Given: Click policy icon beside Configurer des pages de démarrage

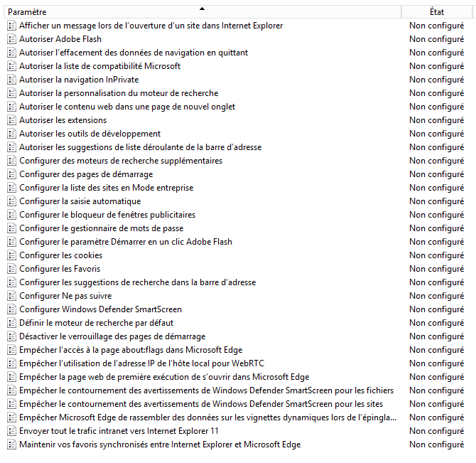Looking at the screenshot, I should (11, 174).
